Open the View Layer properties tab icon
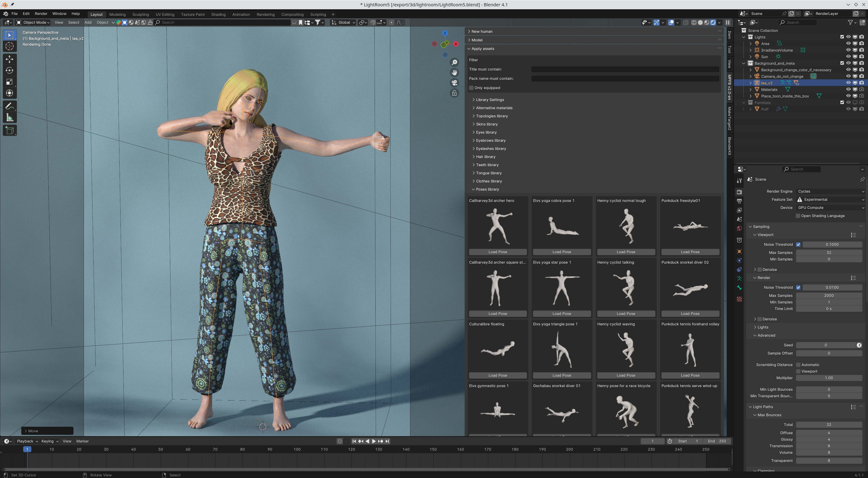The width and height of the screenshot is (868, 478). point(739,210)
